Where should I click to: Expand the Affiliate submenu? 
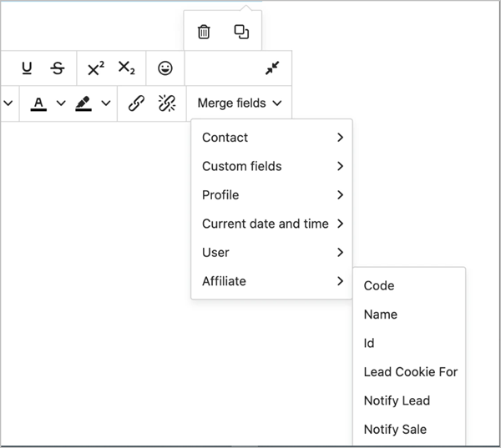coord(271,281)
